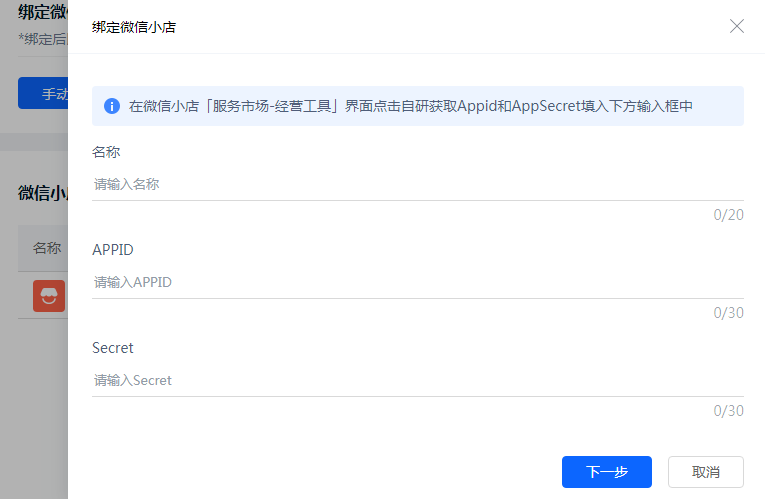Screen dimensions: 765x499
Task: Click the 0/20 character counter
Action: (728, 215)
